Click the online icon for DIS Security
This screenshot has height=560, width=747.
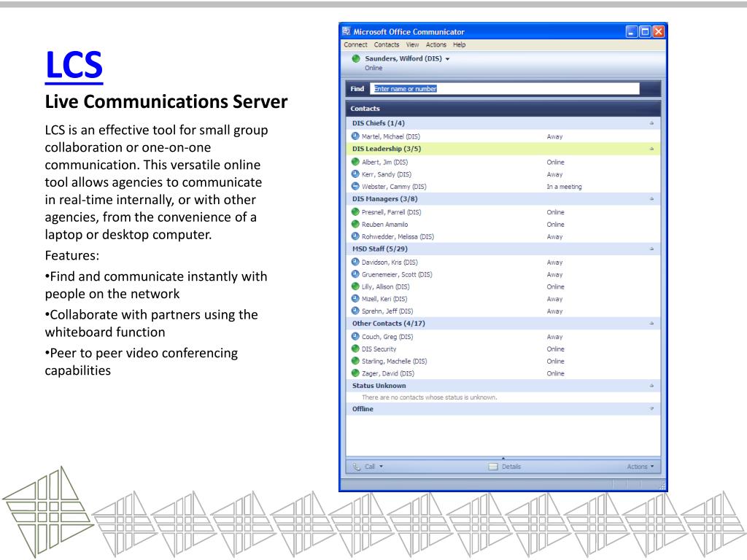pyautogui.click(x=355, y=349)
